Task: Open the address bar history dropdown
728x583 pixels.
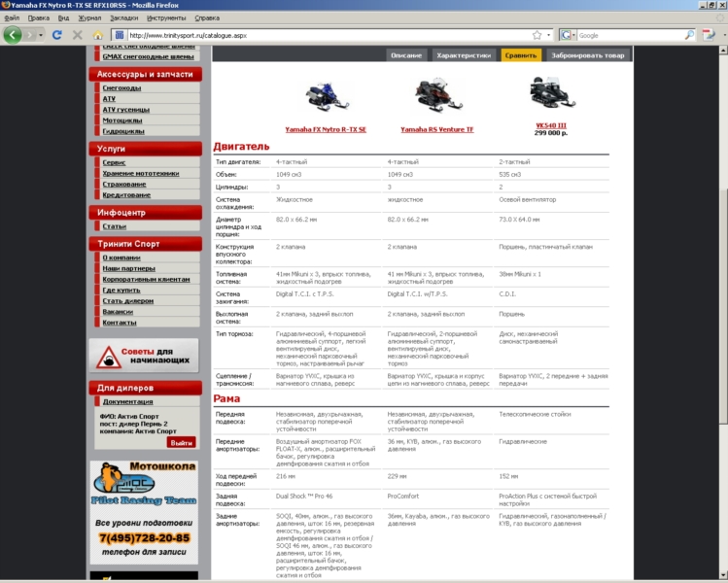Action: click(x=549, y=35)
